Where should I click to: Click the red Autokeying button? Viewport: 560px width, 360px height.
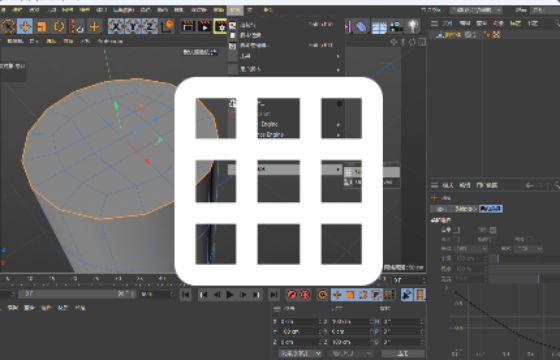pyautogui.click(x=305, y=295)
